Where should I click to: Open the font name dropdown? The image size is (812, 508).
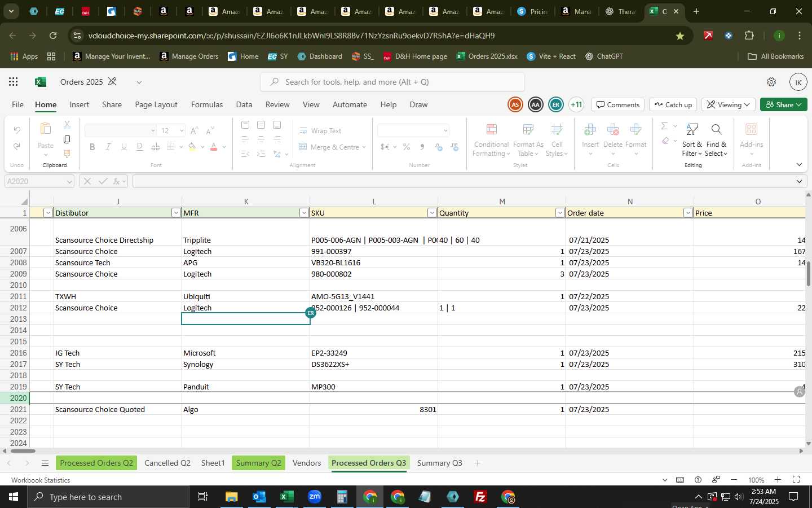[x=153, y=130]
